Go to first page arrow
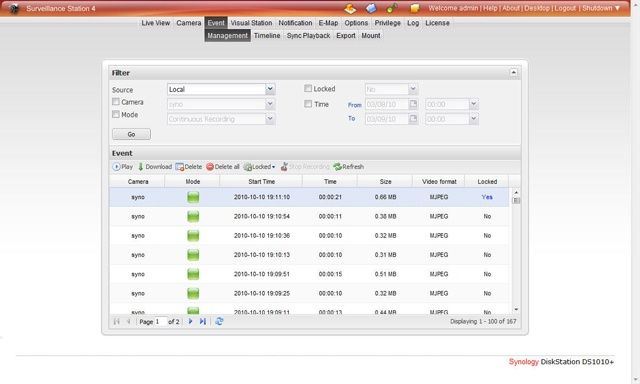 pos(116,322)
